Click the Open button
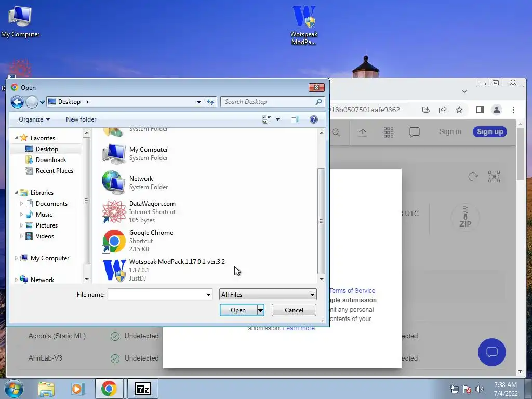 point(238,310)
